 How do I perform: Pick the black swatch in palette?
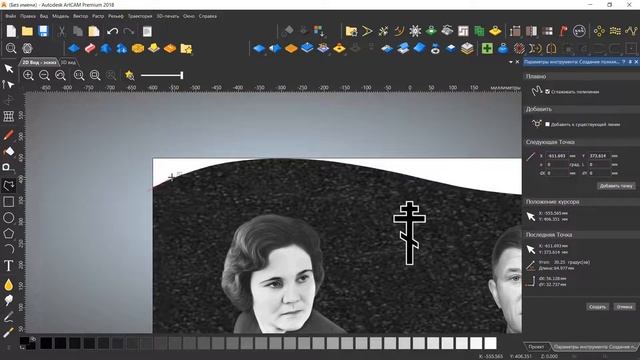pos(46,343)
